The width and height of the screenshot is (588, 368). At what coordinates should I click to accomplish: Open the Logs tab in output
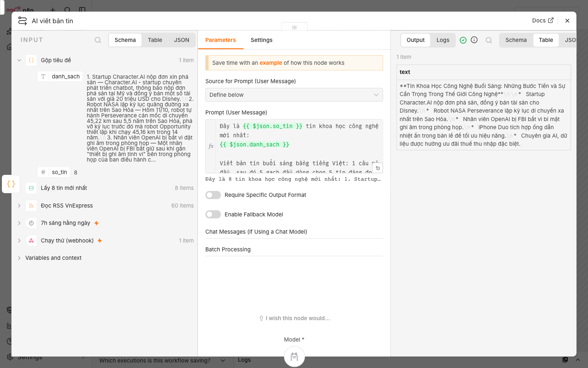tap(443, 40)
